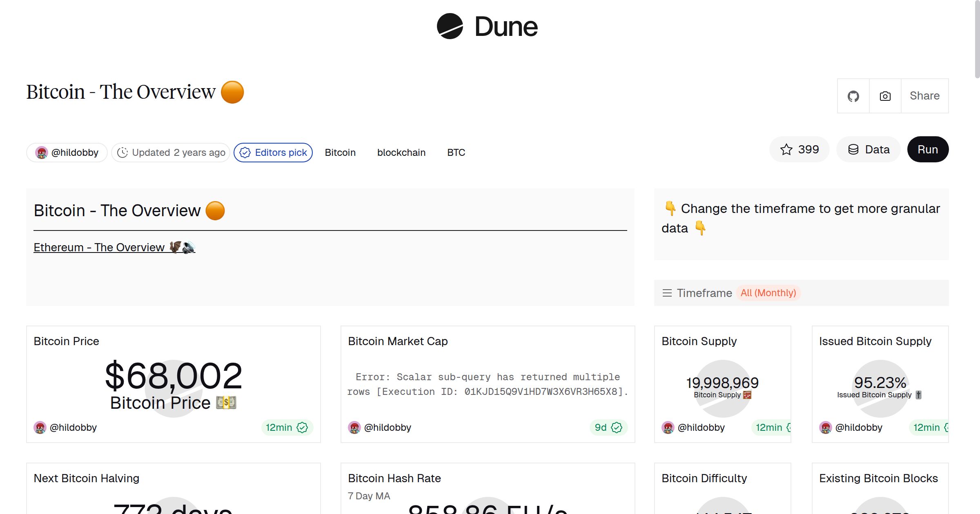Open the All (Monthly) timeframe selector
The height and width of the screenshot is (514, 980).
click(x=768, y=293)
